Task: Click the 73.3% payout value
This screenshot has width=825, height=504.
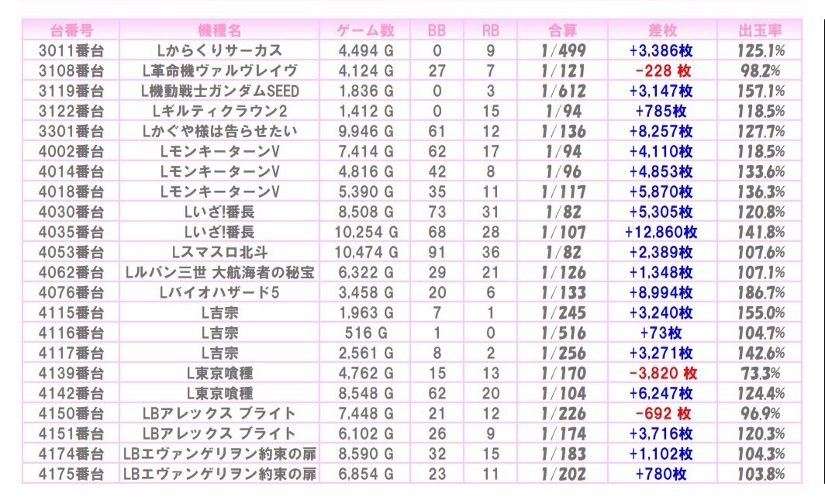Action: [761, 373]
